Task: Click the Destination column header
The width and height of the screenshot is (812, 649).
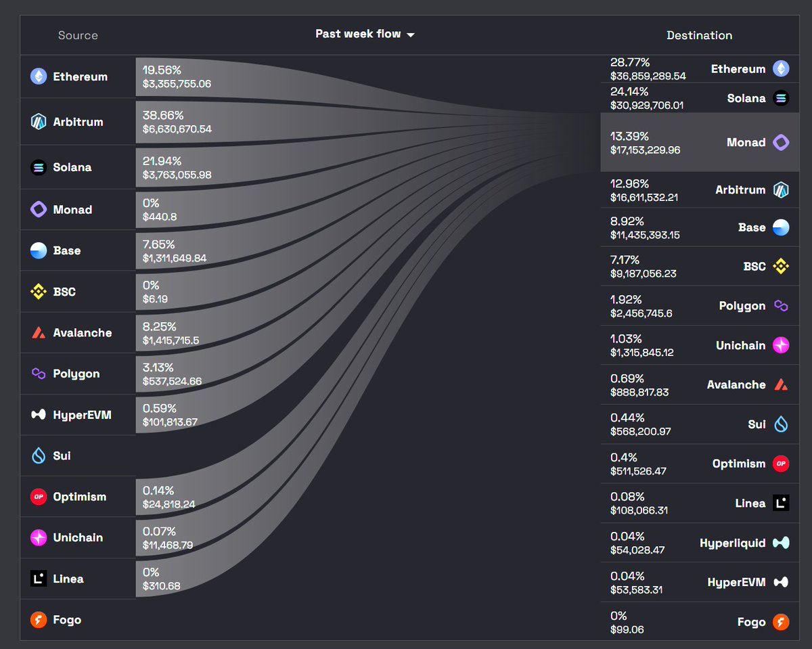Action: point(700,35)
